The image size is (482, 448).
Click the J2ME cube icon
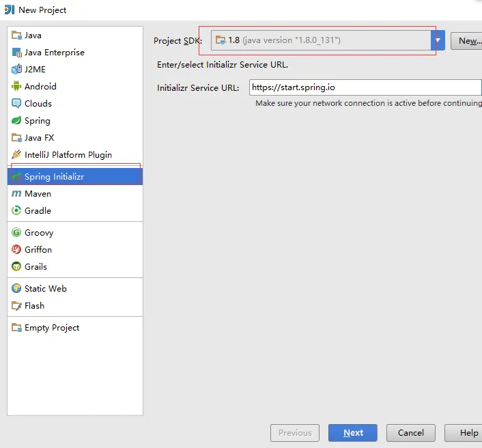(16, 70)
